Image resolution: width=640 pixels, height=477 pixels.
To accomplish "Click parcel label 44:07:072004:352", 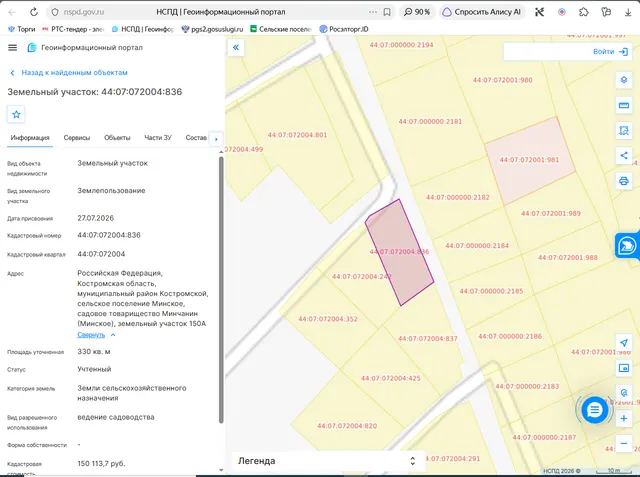I will coord(328,319).
